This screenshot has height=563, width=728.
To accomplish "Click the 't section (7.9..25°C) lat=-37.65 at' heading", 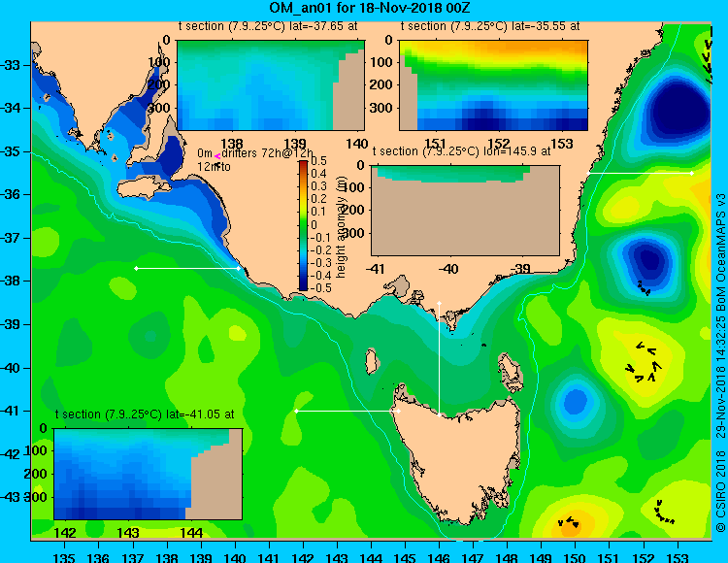I will (268, 26).
